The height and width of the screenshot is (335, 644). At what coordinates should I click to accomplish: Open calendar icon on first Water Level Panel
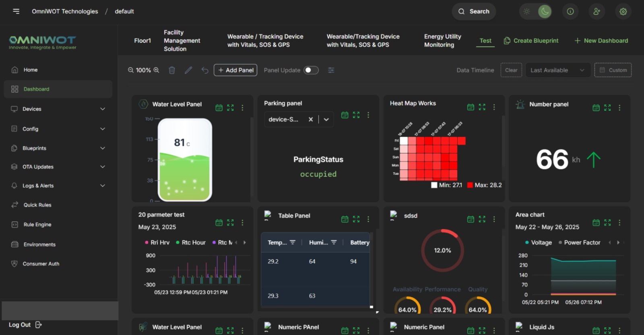(x=219, y=108)
